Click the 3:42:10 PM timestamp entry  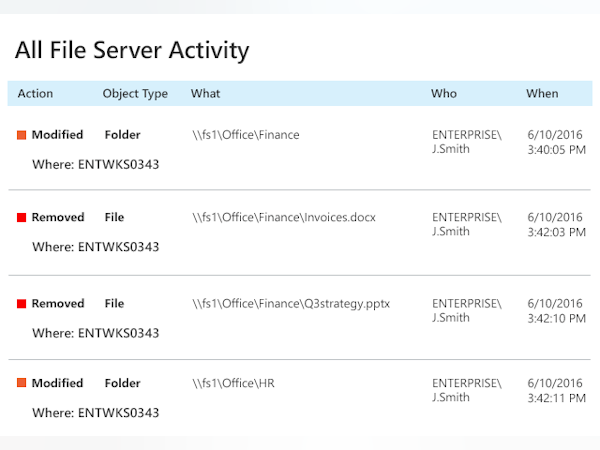point(555,318)
